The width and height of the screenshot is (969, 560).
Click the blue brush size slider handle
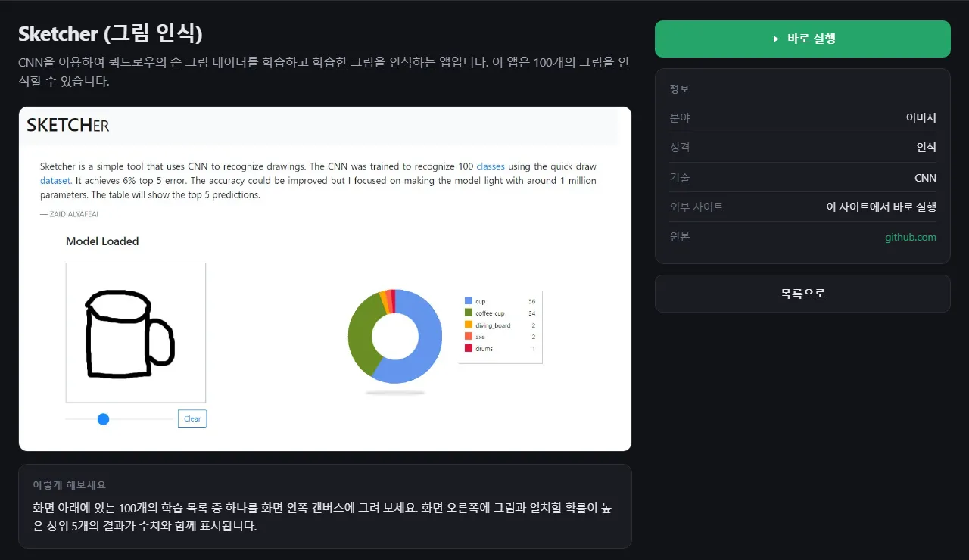(104, 419)
